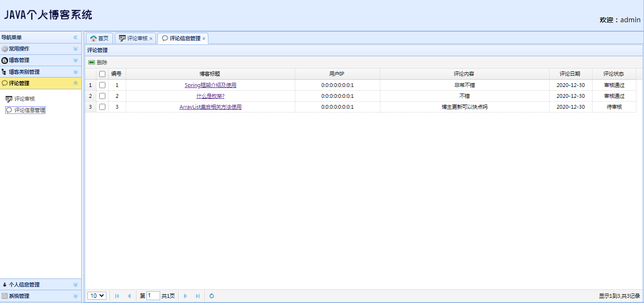Open the ArrayList集合相关方法使用 blog link
The image size is (644, 303).
tap(210, 107)
